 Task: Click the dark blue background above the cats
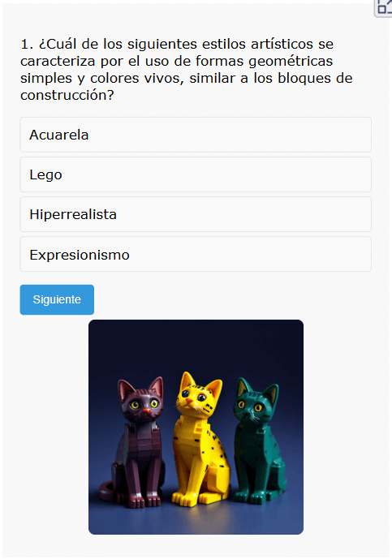(x=196, y=346)
